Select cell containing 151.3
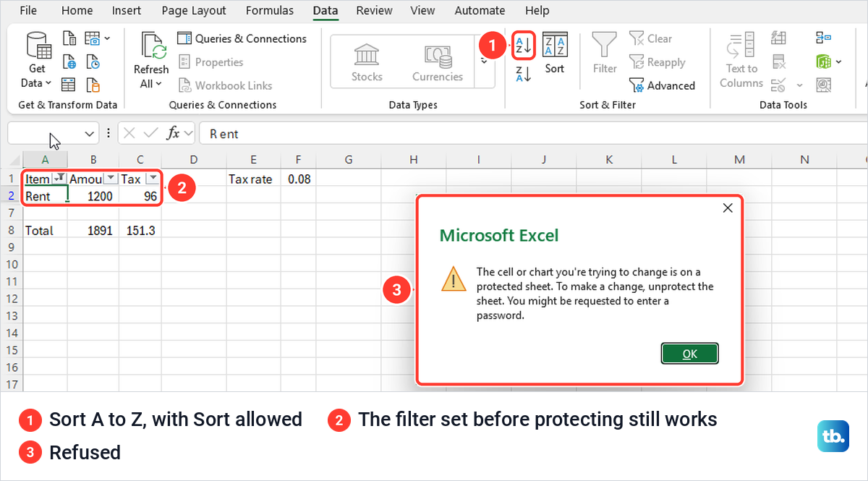Viewport: 868px width, 481px height. tap(140, 231)
